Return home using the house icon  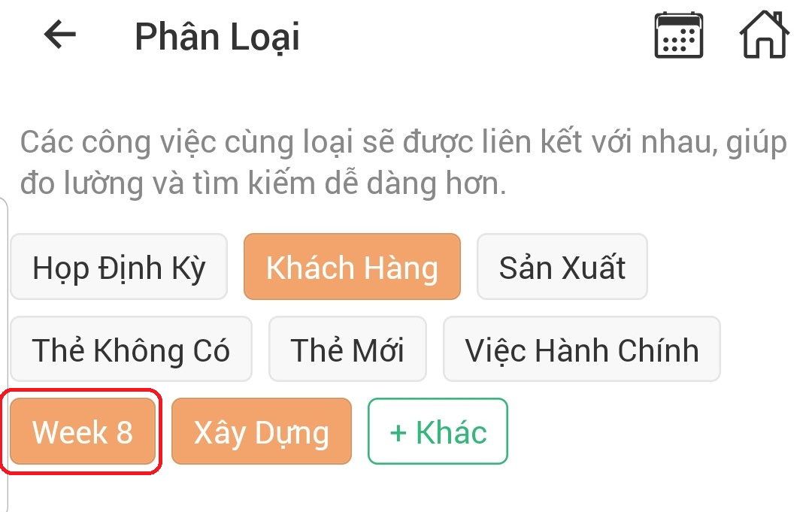click(763, 34)
